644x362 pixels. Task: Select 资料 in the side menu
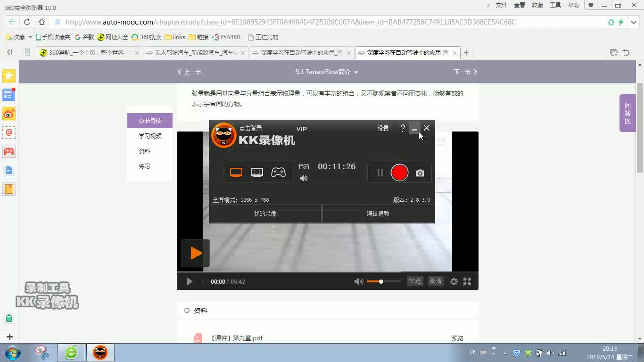pyautogui.click(x=144, y=151)
